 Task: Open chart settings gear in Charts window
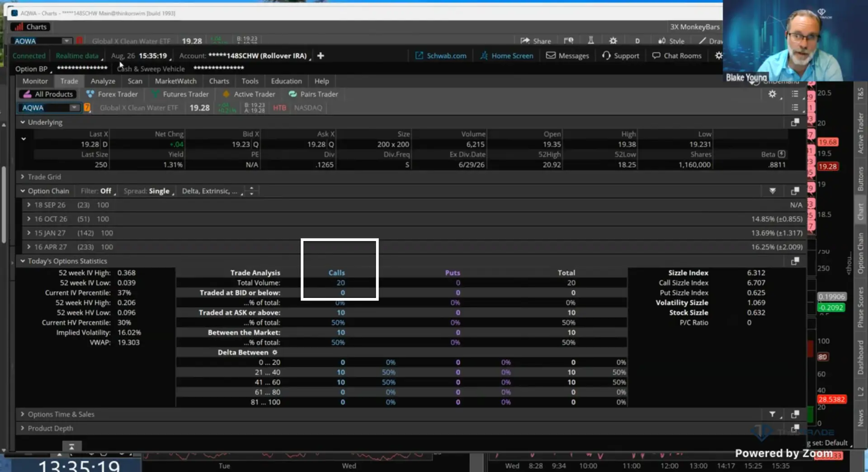tap(613, 41)
